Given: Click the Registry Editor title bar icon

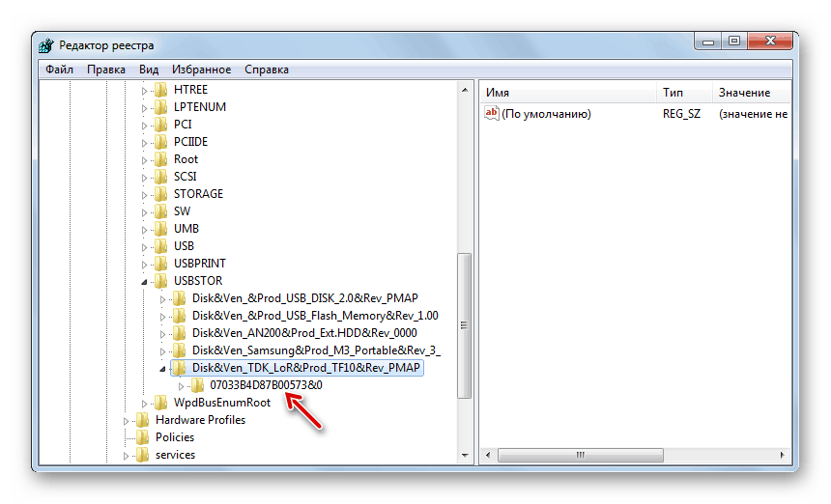Looking at the screenshot, I should [46, 45].
